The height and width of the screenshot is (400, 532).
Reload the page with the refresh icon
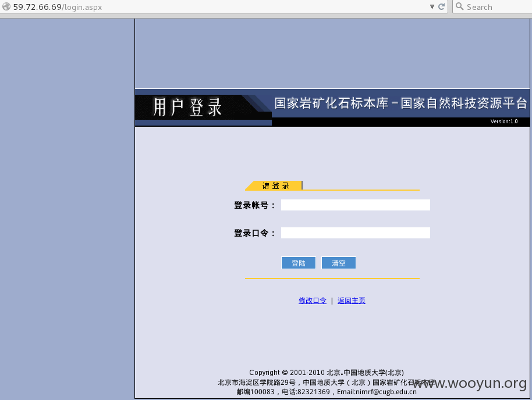pos(441,6)
